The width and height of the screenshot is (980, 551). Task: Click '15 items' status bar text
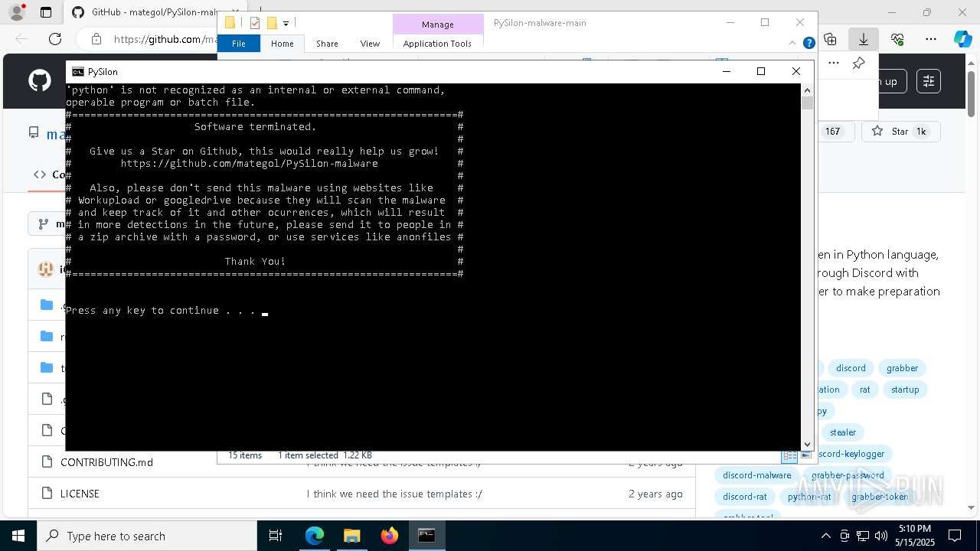(245, 455)
